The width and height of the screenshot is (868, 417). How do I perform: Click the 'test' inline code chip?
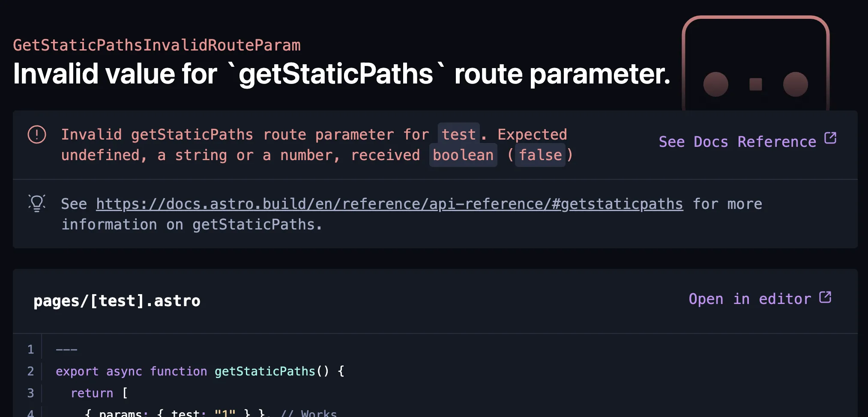(x=458, y=135)
